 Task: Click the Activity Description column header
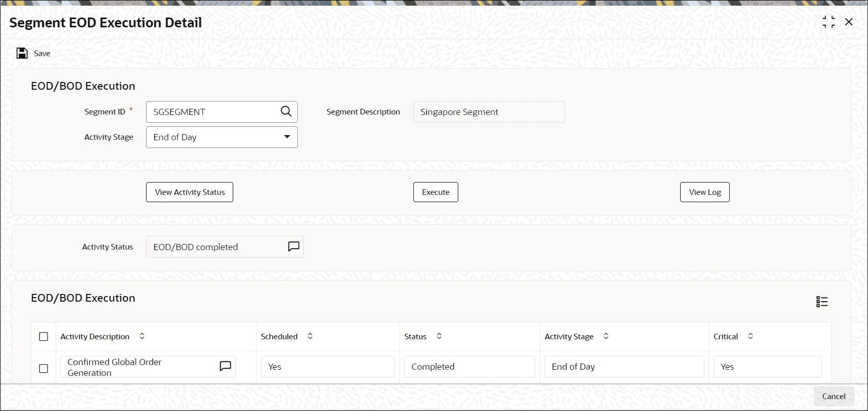coord(95,336)
